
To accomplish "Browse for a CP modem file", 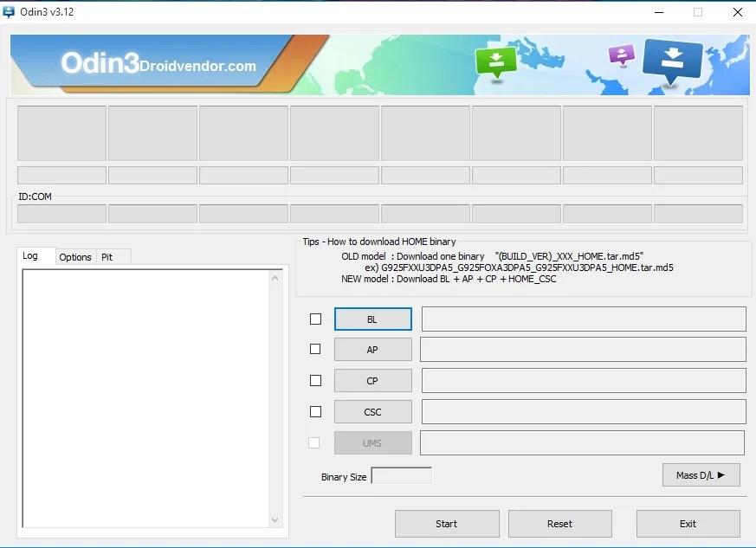I will 372,381.
